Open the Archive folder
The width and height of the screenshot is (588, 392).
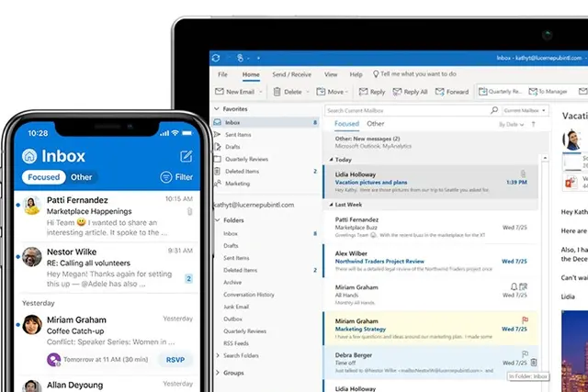(x=232, y=282)
